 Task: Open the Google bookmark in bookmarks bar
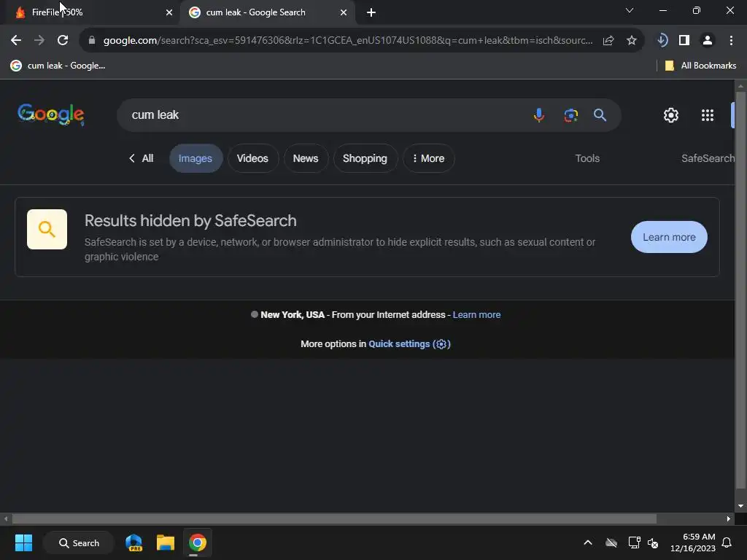coord(58,66)
